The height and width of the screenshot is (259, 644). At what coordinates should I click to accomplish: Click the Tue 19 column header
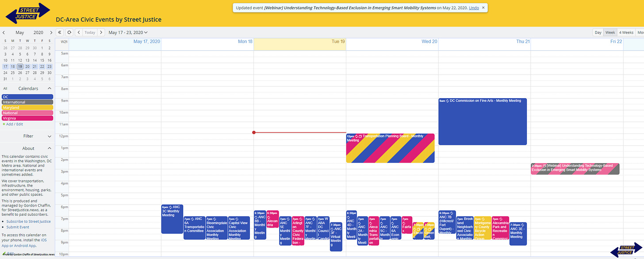[x=338, y=42]
